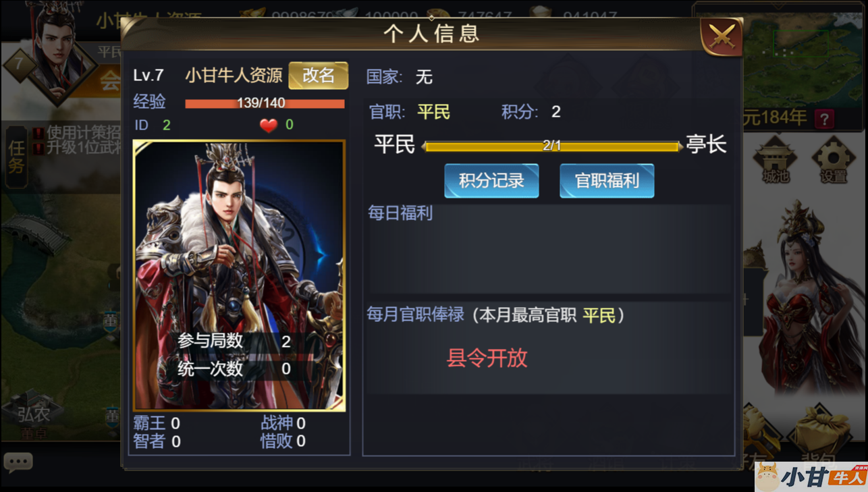
Task: Open 积分记录 points record
Action: (491, 180)
